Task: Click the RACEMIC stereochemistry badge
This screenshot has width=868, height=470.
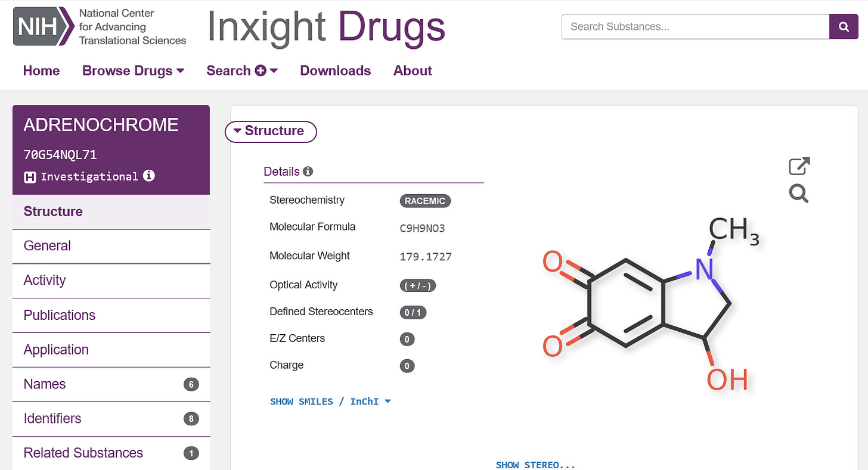Action: click(x=425, y=201)
